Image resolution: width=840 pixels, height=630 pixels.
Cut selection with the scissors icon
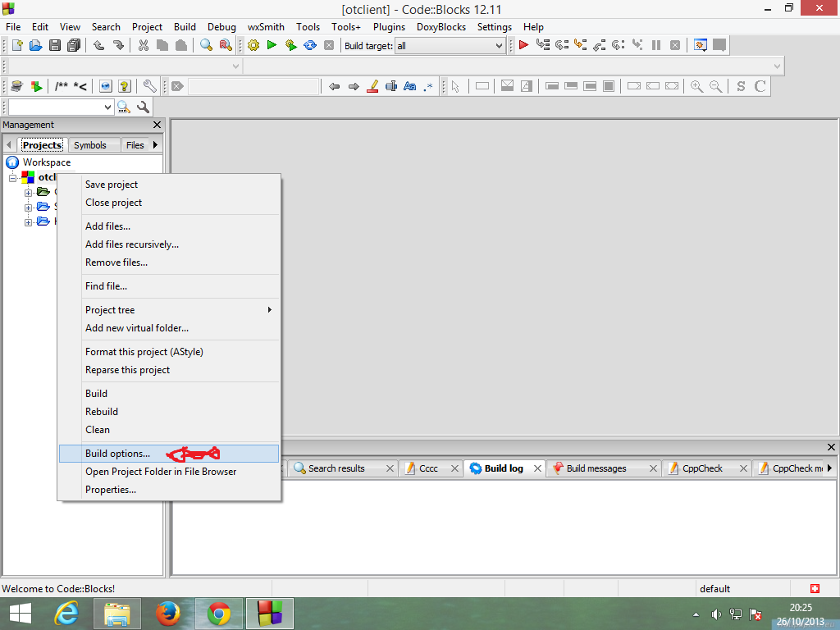click(144, 46)
